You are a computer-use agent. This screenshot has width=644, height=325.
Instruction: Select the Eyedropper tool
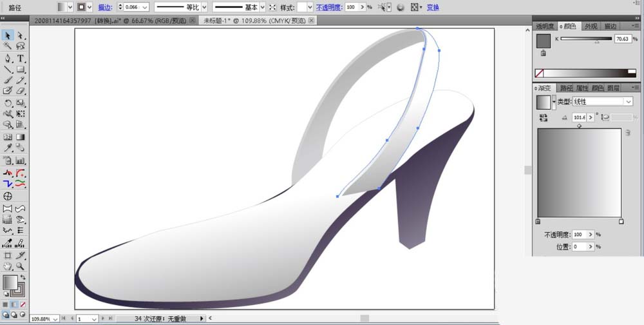[x=8, y=148]
